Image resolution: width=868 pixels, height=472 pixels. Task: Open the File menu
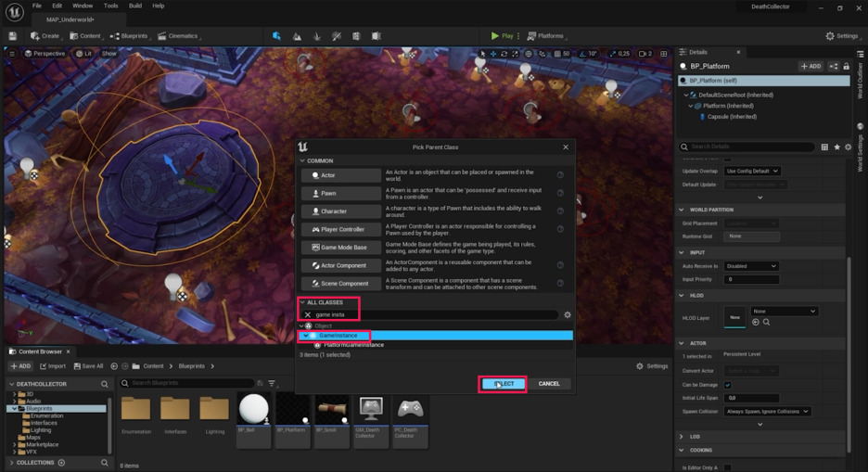coord(36,6)
